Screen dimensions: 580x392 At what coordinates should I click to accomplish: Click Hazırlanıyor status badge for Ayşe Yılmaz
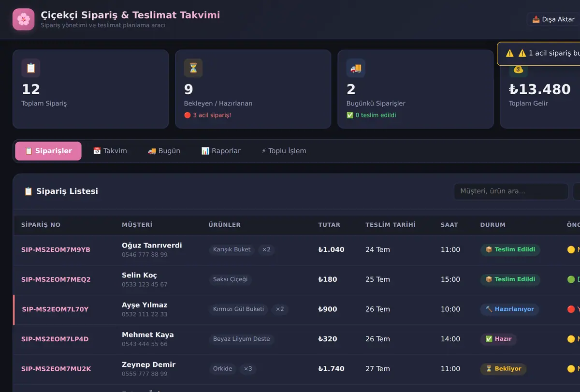(510, 309)
